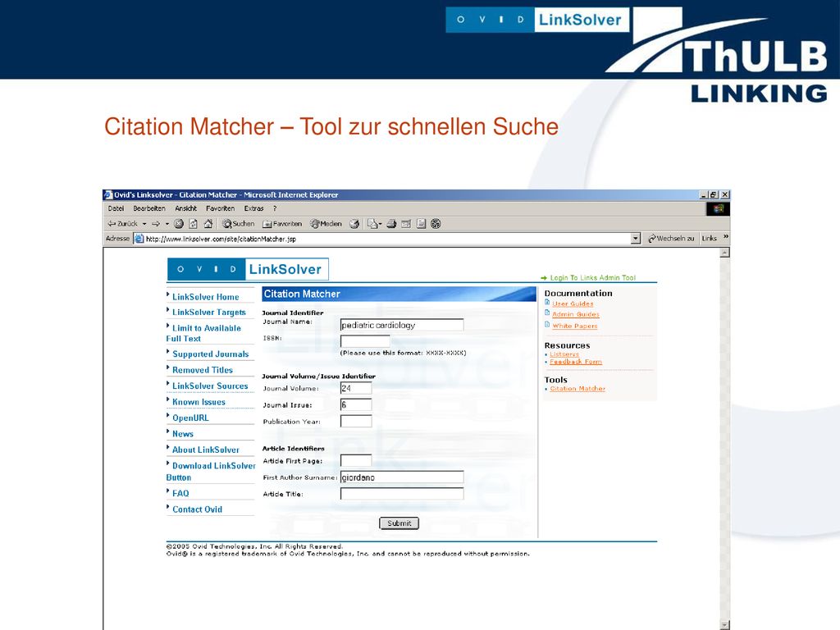Screen dimensions: 840x630
Task: Click the forward arrow button
Action: (x=156, y=224)
